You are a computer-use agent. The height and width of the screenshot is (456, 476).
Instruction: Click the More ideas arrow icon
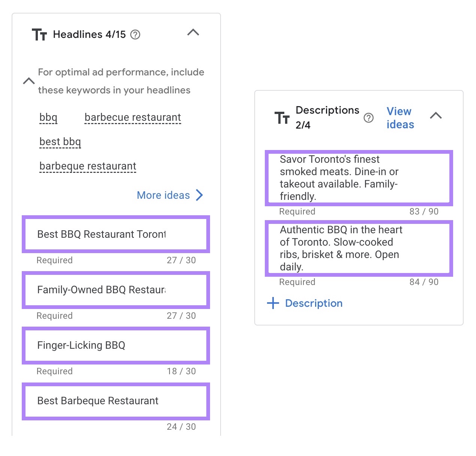(200, 195)
